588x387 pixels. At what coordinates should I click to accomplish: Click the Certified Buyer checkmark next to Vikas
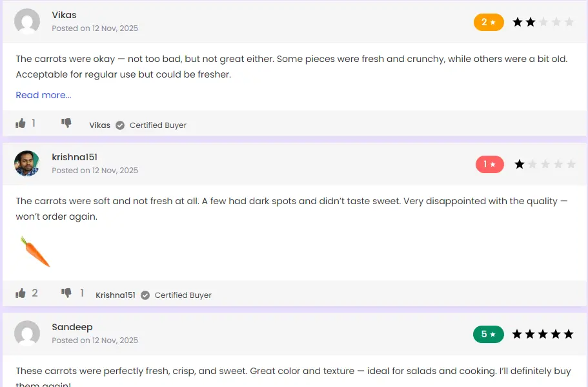120,125
